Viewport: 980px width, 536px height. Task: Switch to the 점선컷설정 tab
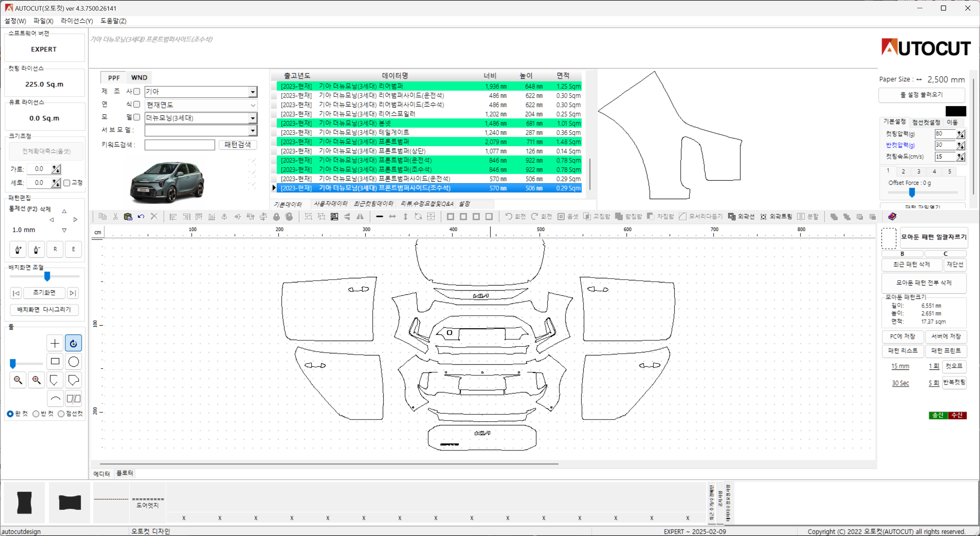[926, 122]
